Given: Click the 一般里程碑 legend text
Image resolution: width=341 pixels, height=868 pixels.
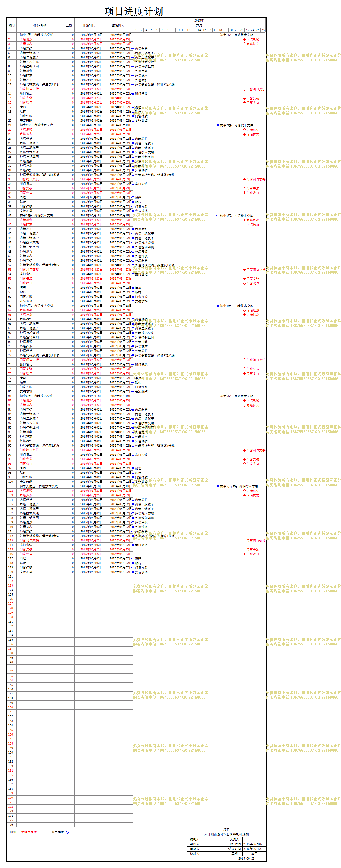Looking at the screenshot, I should [x=56, y=832].
